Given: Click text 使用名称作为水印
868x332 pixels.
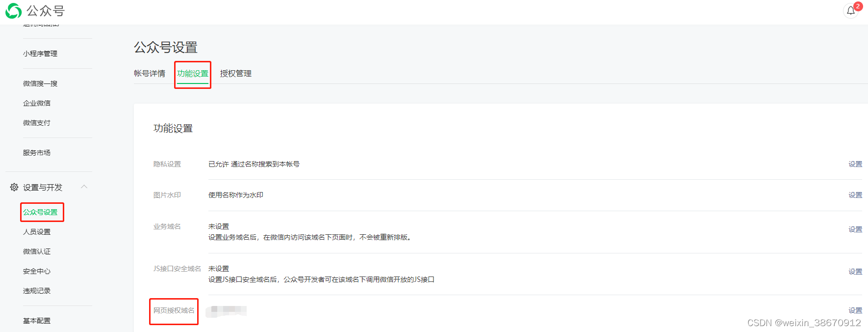Looking at the screenshot, I should coord(236,195).
